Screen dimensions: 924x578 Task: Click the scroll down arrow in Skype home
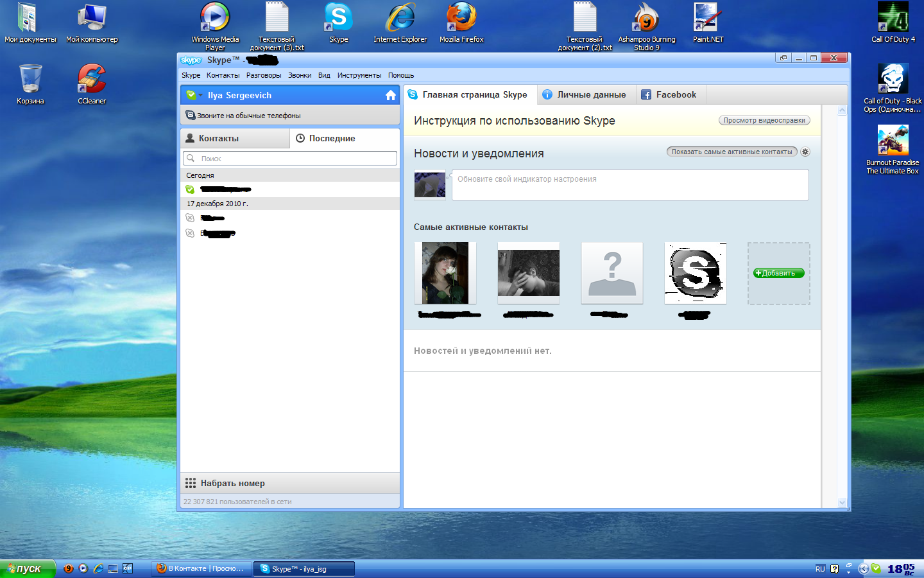[843, 502]
